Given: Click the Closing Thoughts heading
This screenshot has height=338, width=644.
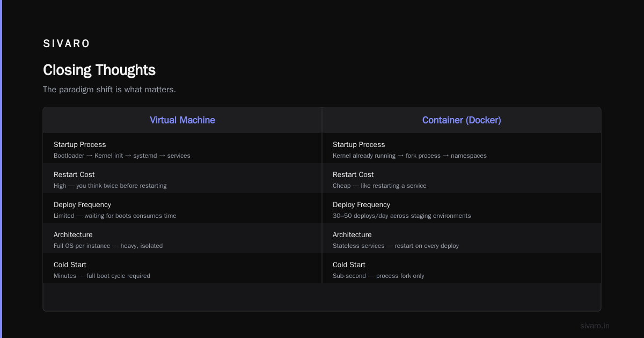Looking at the screenshot, I should 99,70.
